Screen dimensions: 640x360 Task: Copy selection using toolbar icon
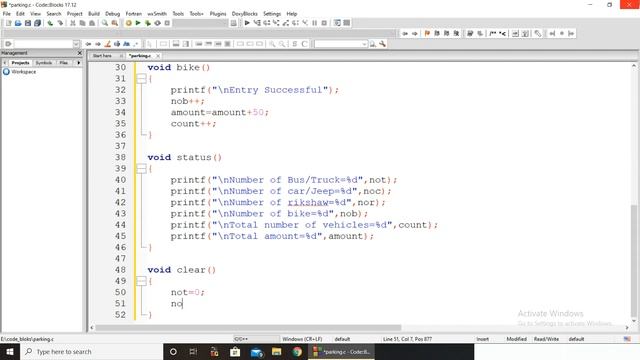point(82,23)
